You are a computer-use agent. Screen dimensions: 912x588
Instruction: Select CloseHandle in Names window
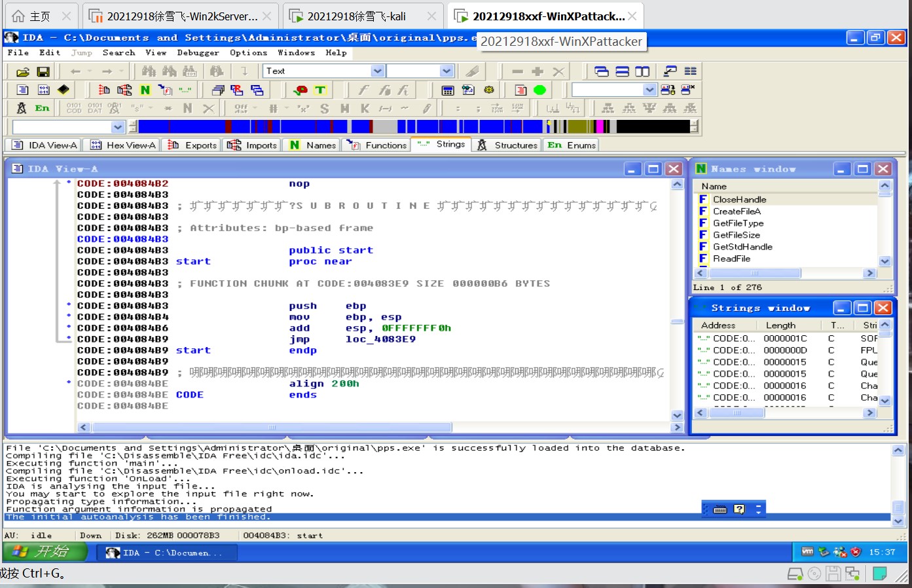(x=739, y=200)
